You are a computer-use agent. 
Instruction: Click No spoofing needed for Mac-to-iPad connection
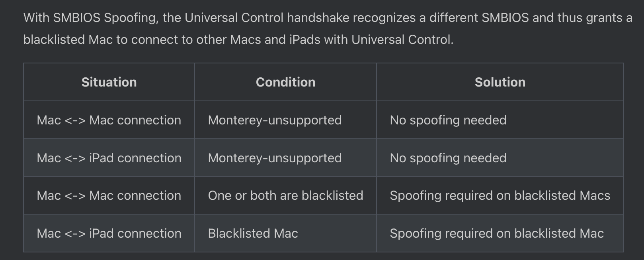(448, 158)
